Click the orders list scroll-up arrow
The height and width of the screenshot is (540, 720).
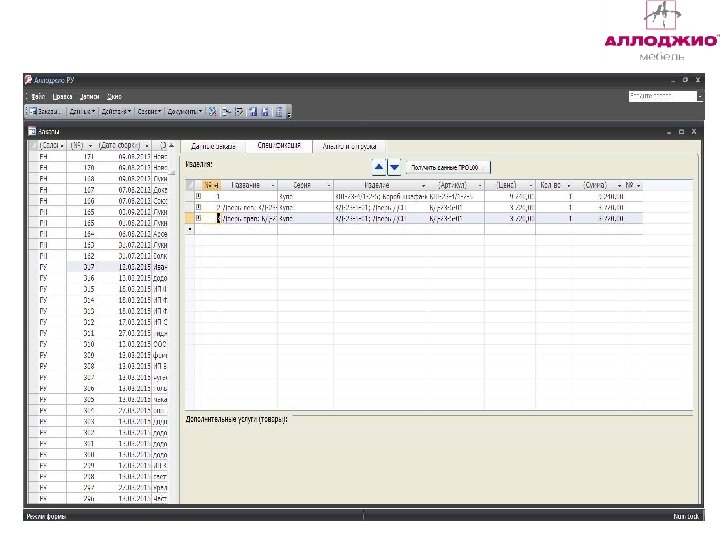tap(172, 146)
